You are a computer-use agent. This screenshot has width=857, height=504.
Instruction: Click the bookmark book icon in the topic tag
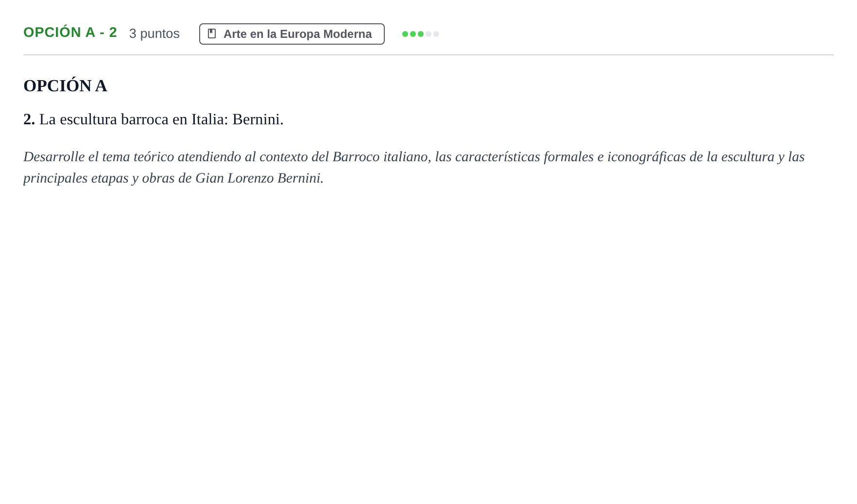(x=212, y=34)
